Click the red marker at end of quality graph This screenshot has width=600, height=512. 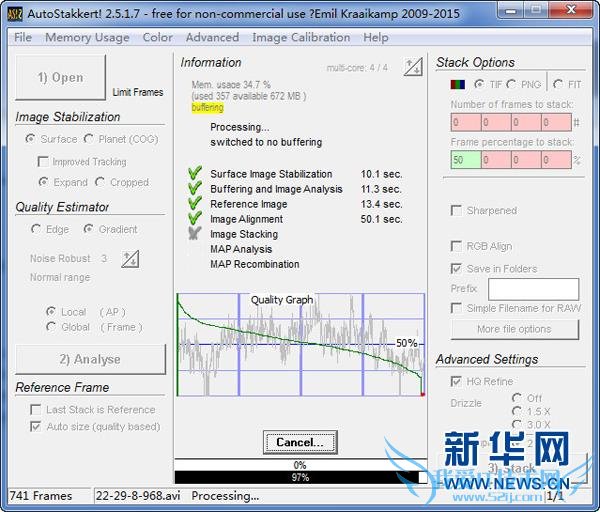click(x=423, y=394)
